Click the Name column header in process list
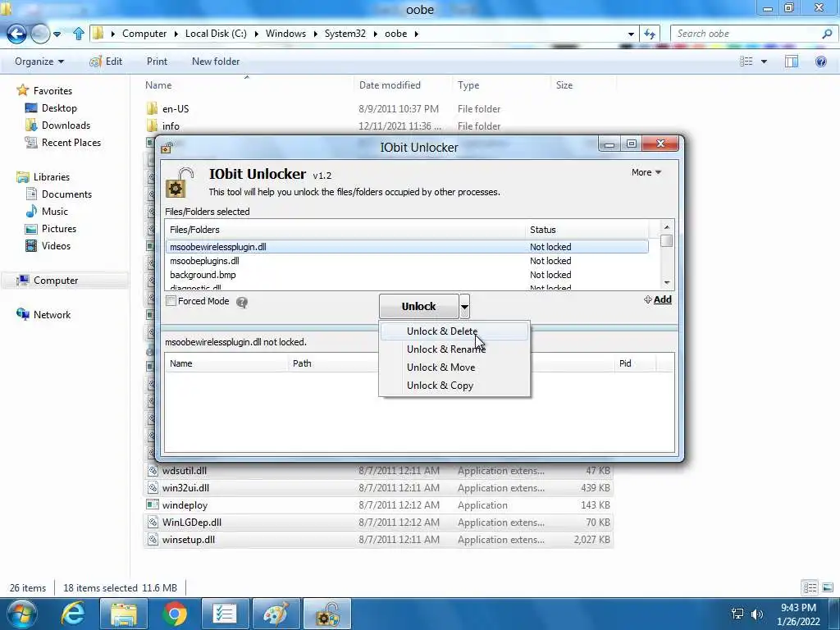The image size is (840, 630). 226,363
